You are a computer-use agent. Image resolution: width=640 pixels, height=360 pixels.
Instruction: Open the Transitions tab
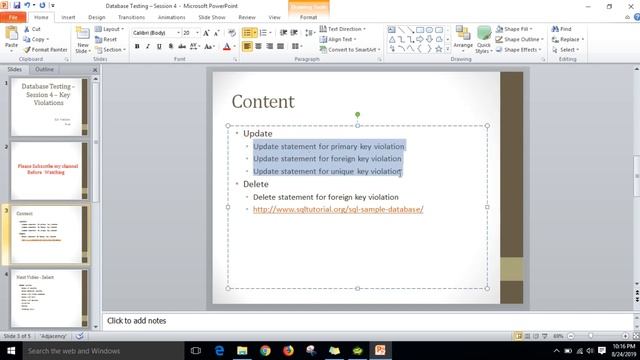(131, 17)
